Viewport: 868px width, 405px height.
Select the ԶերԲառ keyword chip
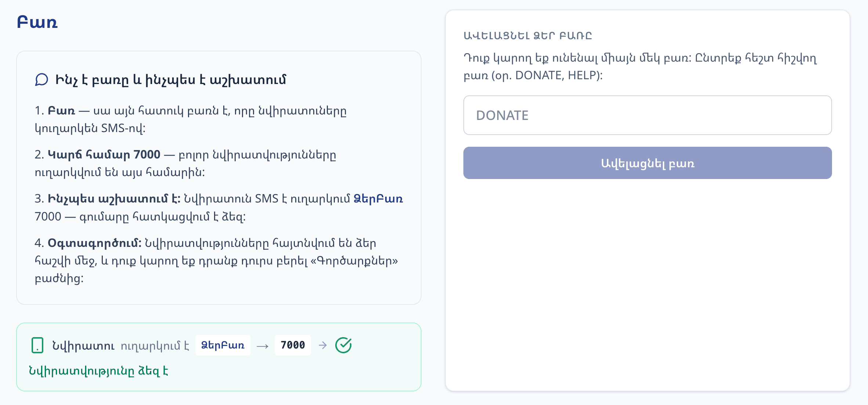click(x=222, y=345)
